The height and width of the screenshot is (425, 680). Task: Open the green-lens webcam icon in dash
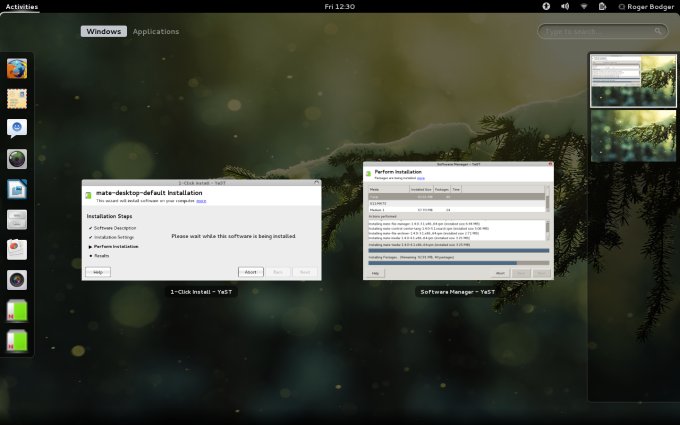[x=17, y=159]
